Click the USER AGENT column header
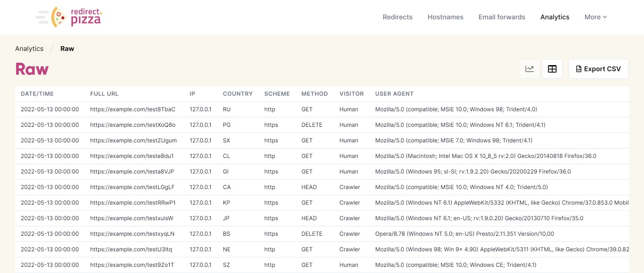Viewport: 644px width, 273px height. (394, 93)
